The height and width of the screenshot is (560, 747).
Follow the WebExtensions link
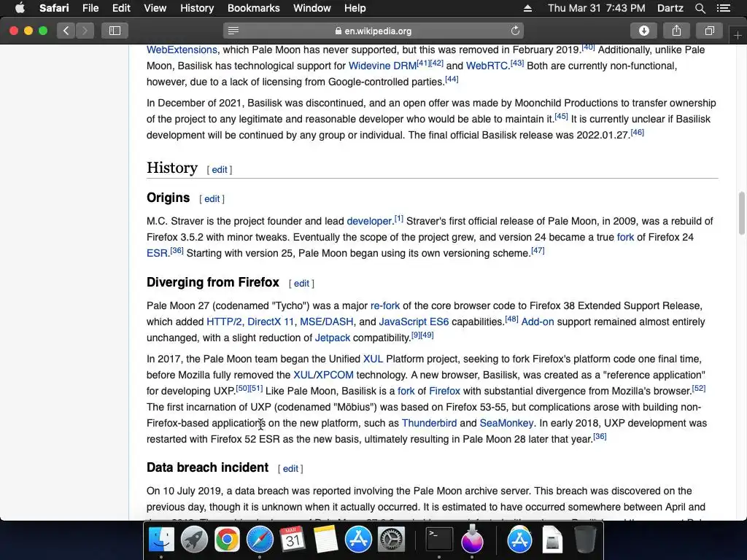point(182,50)
